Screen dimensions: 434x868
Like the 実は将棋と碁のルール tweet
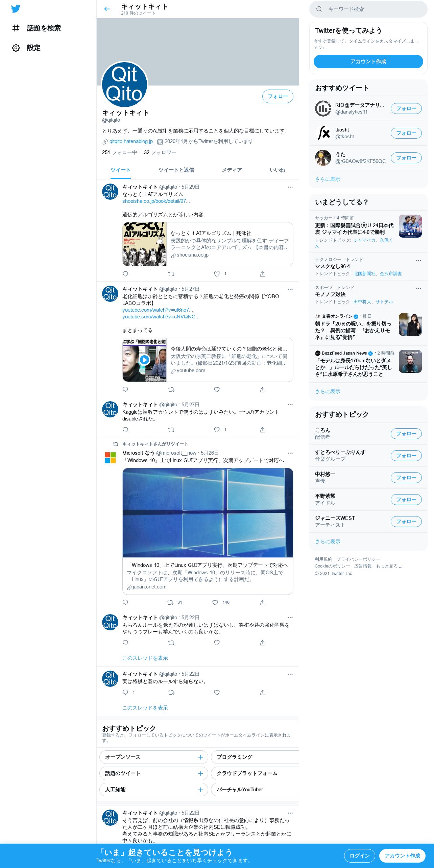click(217, 692)
